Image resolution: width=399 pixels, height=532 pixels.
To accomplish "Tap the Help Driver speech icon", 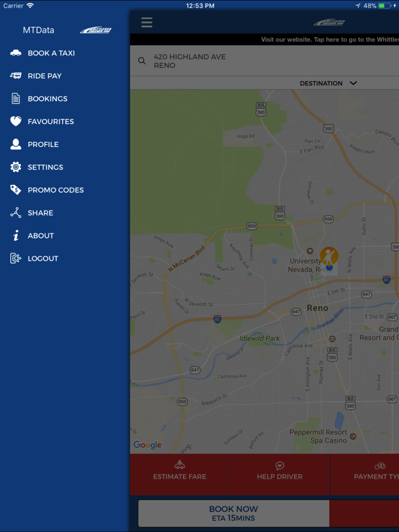I will coord(280,465).
